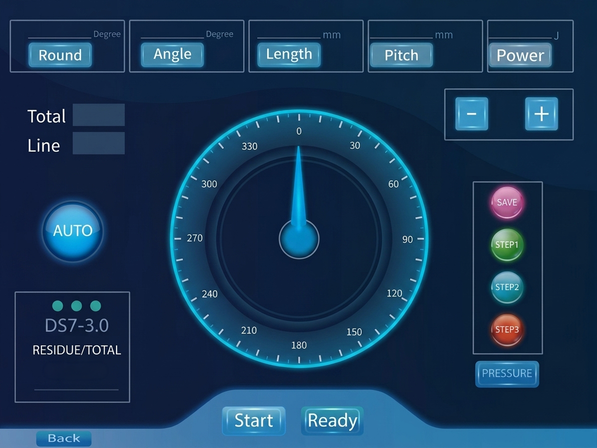Select the Pitch parameter button

tap(401, 55)
